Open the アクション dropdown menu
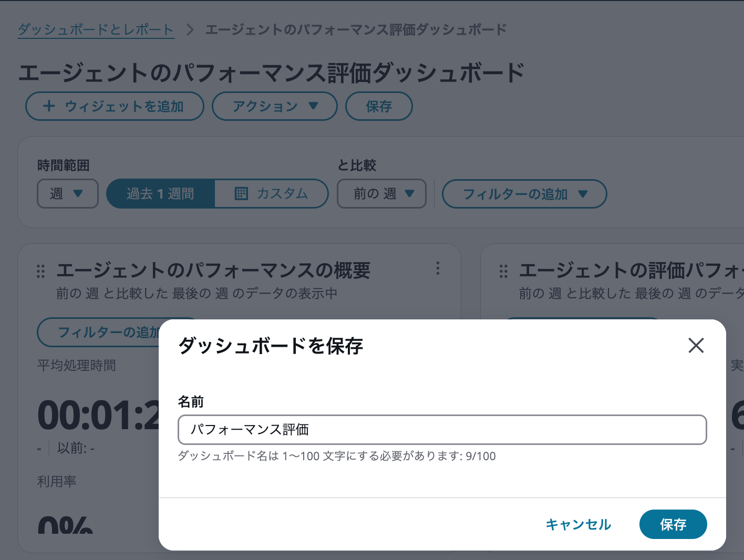 [274, 106]
